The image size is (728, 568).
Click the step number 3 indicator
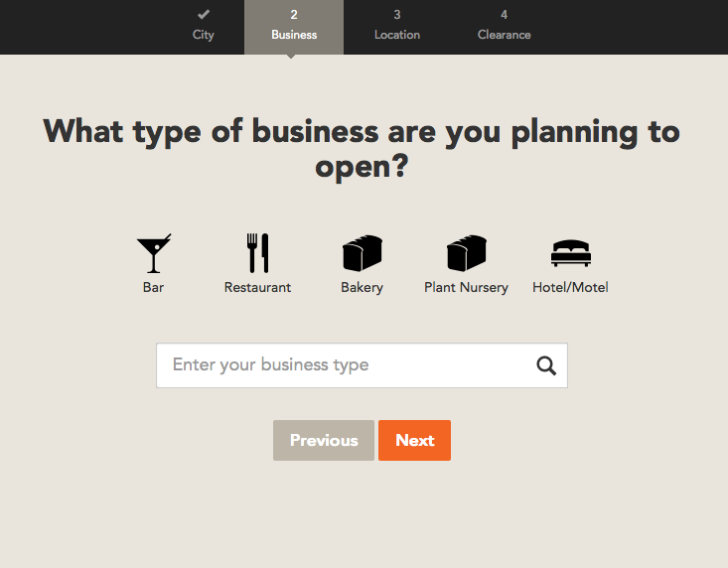click(x=397, y=15)
